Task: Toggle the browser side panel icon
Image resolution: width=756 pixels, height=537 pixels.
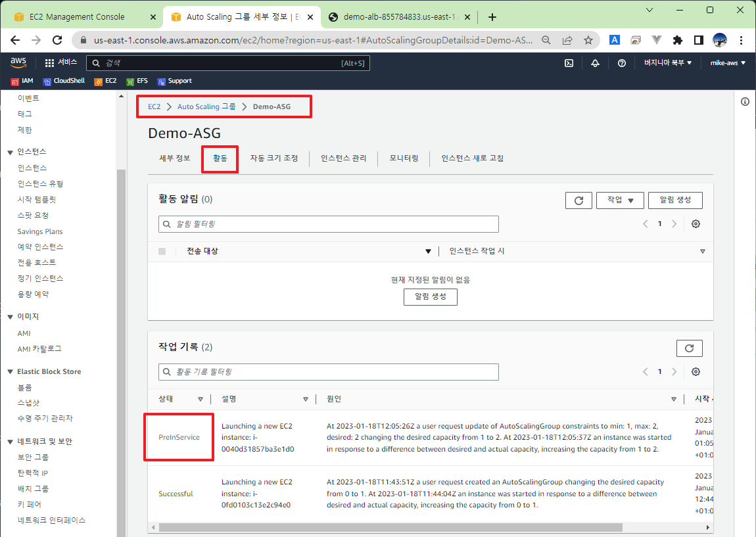Action: coord(698,40)
